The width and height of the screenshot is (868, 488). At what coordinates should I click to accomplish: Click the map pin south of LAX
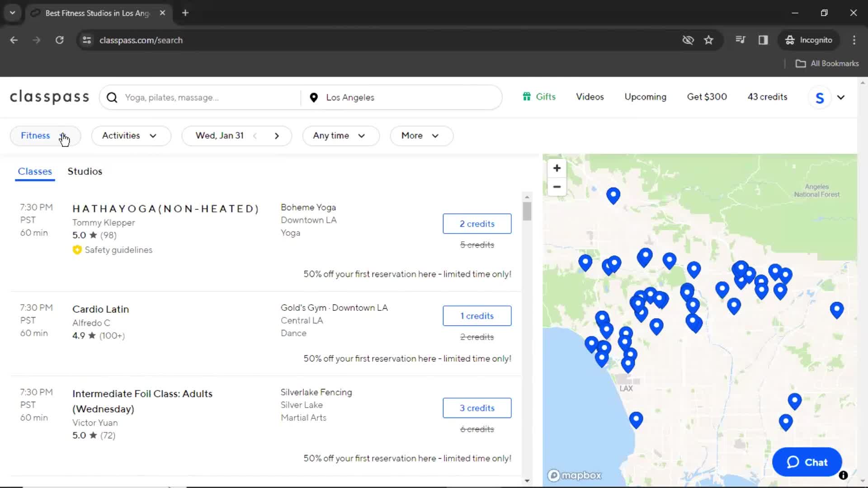636,420
